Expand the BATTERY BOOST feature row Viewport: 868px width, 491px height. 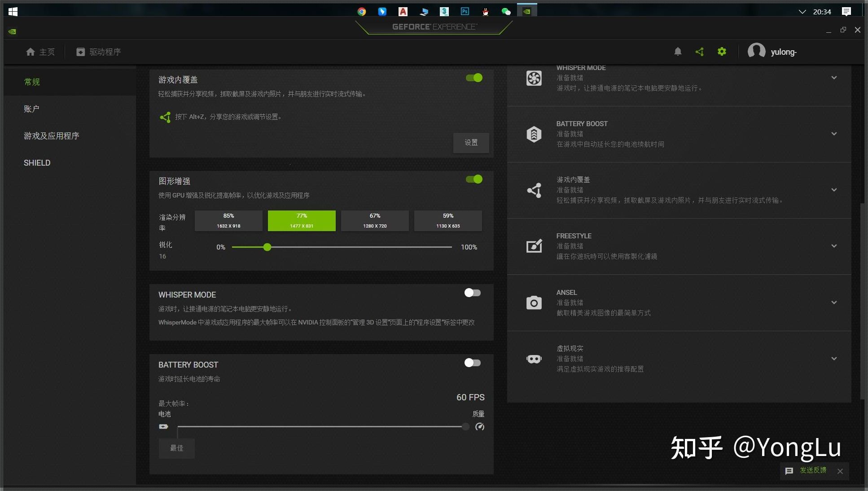coord(834,134)
